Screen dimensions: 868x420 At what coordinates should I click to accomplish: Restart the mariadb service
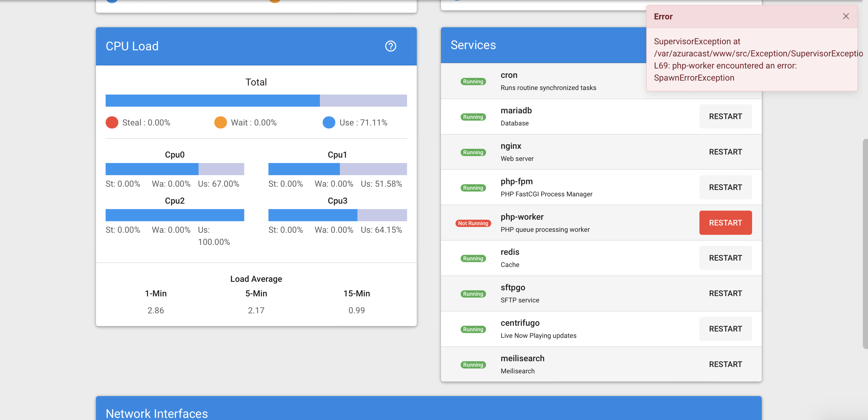725,116
